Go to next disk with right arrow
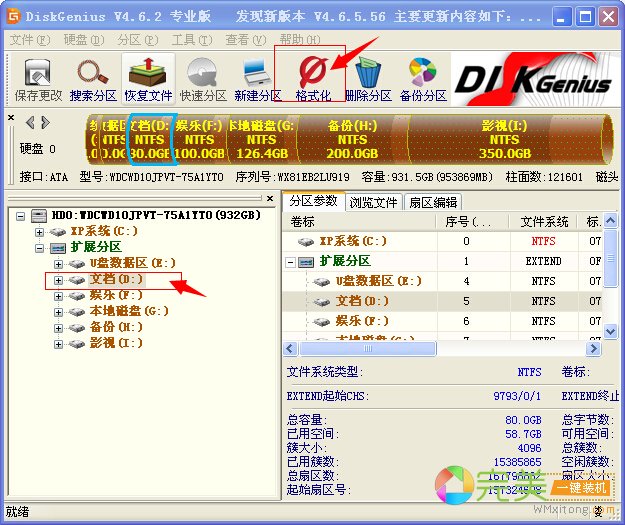 [x=45, y=122]
